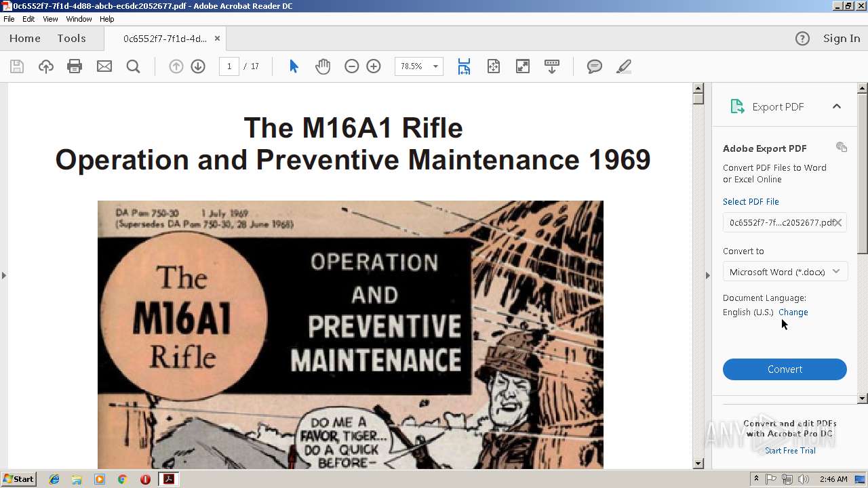Open zoom level 78.5% dropdown
868x488 pixels.
[x=435, y=66]
